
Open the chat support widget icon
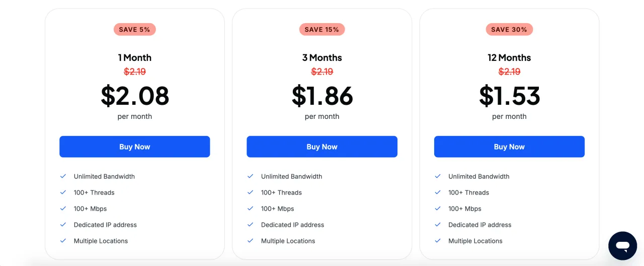pos(622,246)
